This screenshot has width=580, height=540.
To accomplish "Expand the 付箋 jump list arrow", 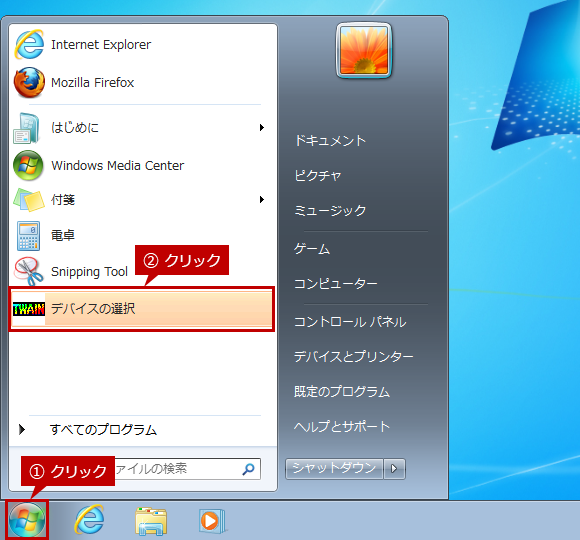I will (262, 200).
